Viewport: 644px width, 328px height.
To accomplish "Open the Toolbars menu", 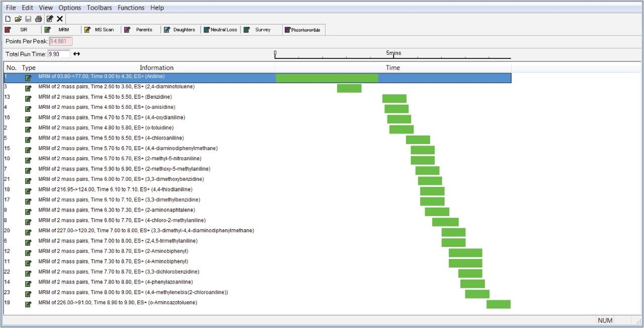I will click(99, 8).
